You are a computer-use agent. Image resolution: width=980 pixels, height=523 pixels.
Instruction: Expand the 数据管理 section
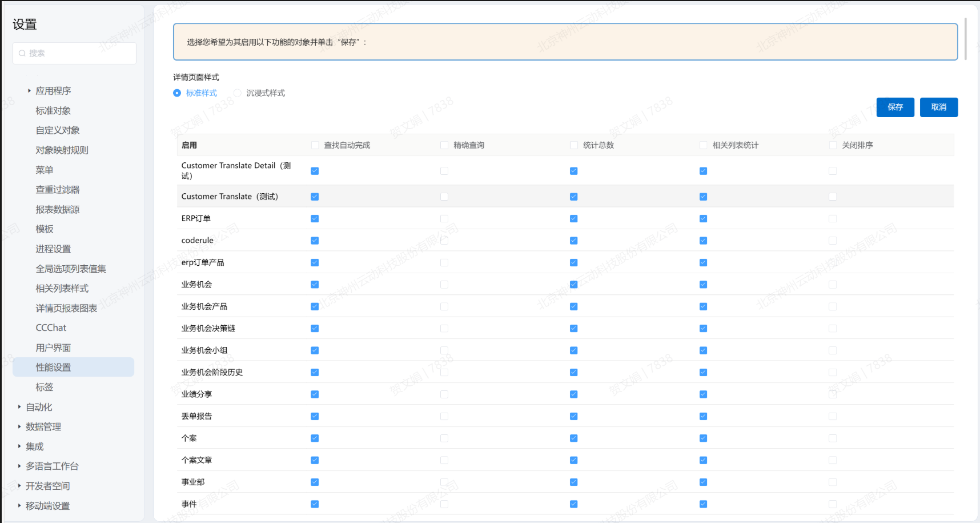click(19, 427)
